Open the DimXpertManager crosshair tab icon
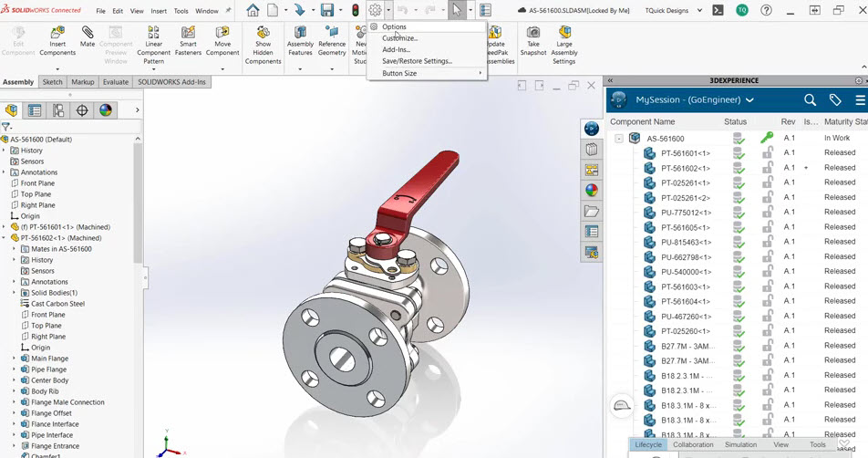The image size is (868, 458). coord(82,110)
